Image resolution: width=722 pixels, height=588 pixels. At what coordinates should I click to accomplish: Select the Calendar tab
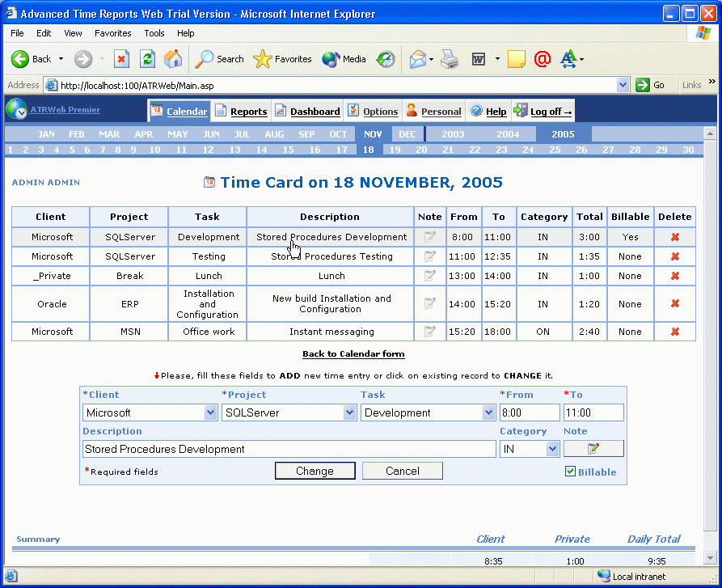click(179, 111)
